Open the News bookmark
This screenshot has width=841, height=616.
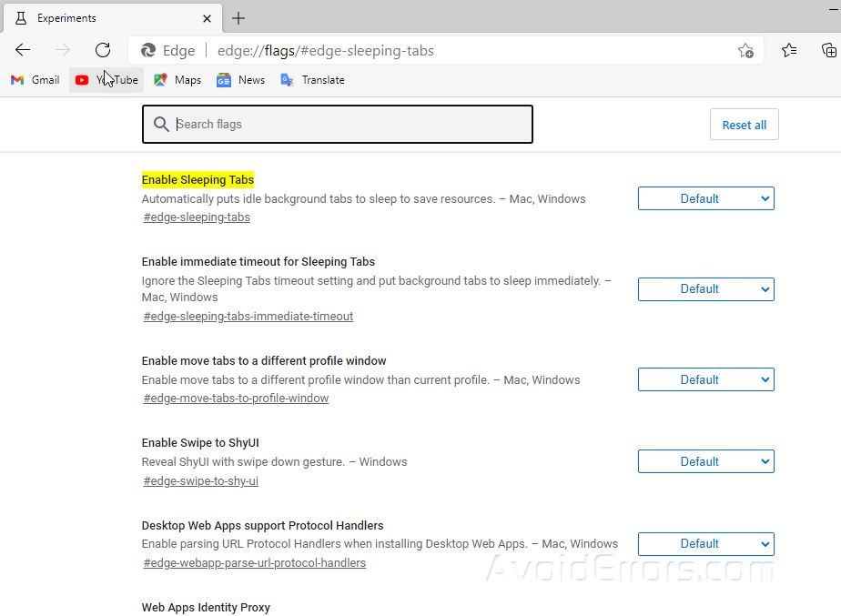tap(239, 80)
